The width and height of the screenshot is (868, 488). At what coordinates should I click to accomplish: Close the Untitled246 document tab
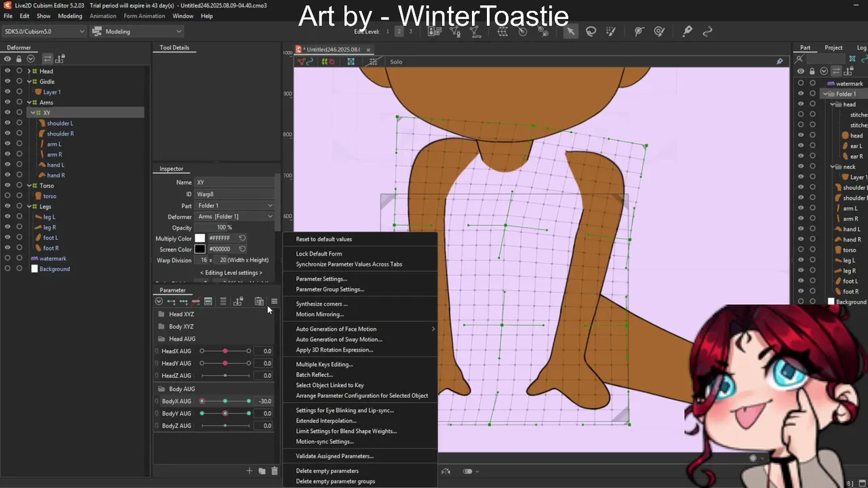pos(368,49)
